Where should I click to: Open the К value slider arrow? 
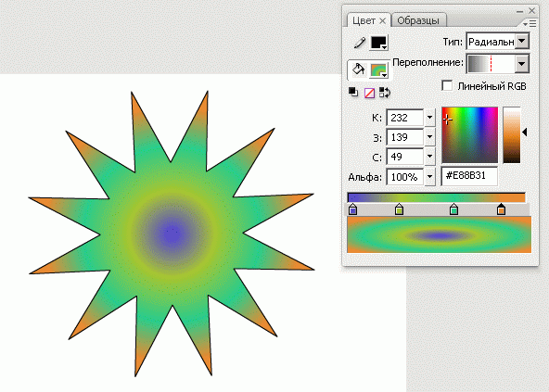coord(429,118)
